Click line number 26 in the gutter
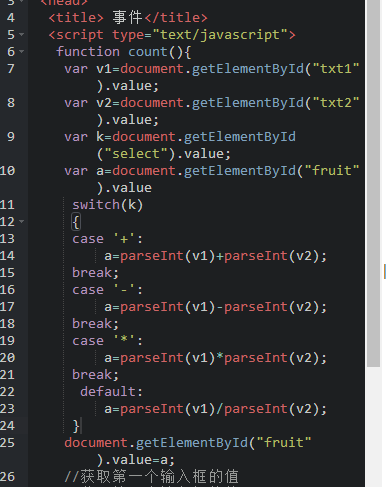The height and width of the screenshot is (487, 388). click(7, 477)
